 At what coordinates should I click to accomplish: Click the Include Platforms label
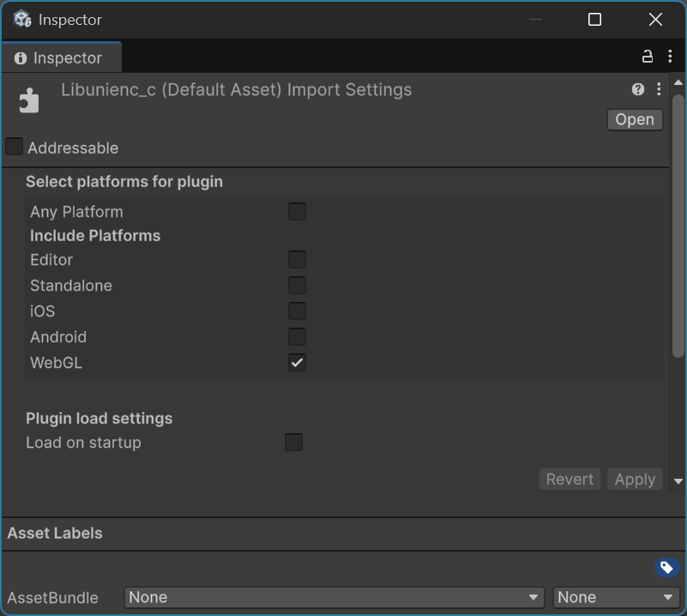[x=95, y=236]
